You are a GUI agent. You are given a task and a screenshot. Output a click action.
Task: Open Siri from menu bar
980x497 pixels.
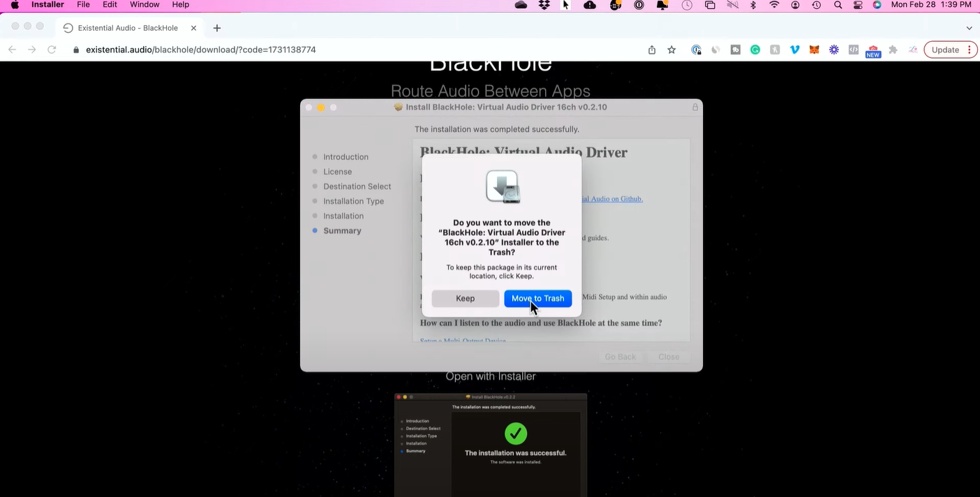877,5
